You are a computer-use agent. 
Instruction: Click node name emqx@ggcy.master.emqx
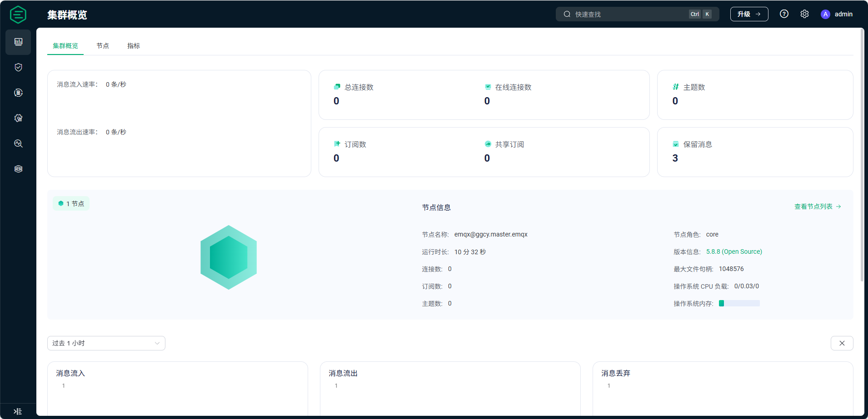click(491, 234)
